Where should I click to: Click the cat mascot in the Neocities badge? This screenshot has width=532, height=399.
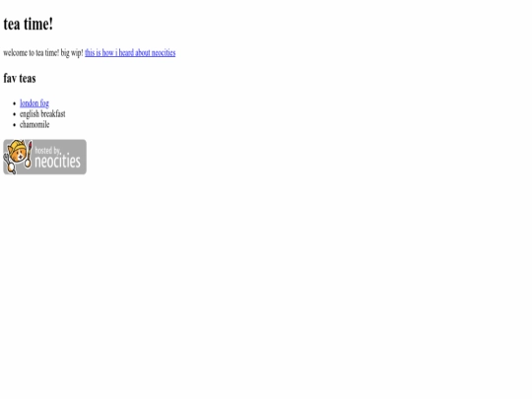18,157
